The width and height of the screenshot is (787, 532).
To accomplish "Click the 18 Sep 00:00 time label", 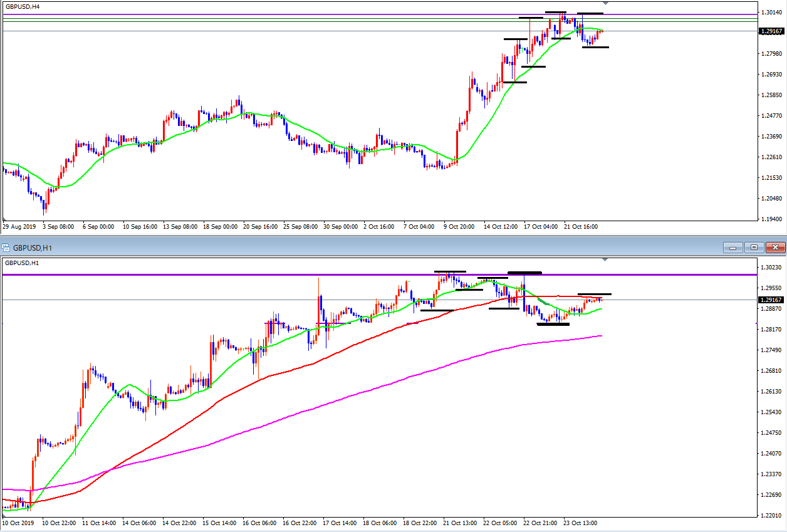I will pos(220,227).
